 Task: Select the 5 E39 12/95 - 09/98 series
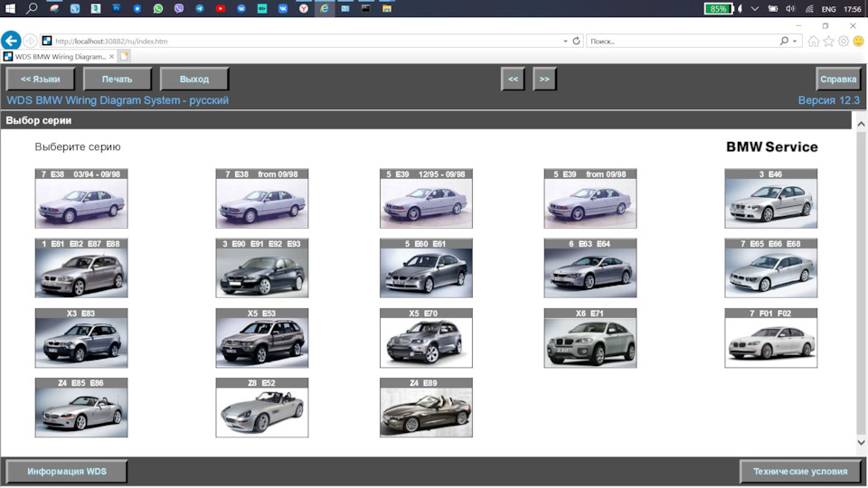[426, 199]
